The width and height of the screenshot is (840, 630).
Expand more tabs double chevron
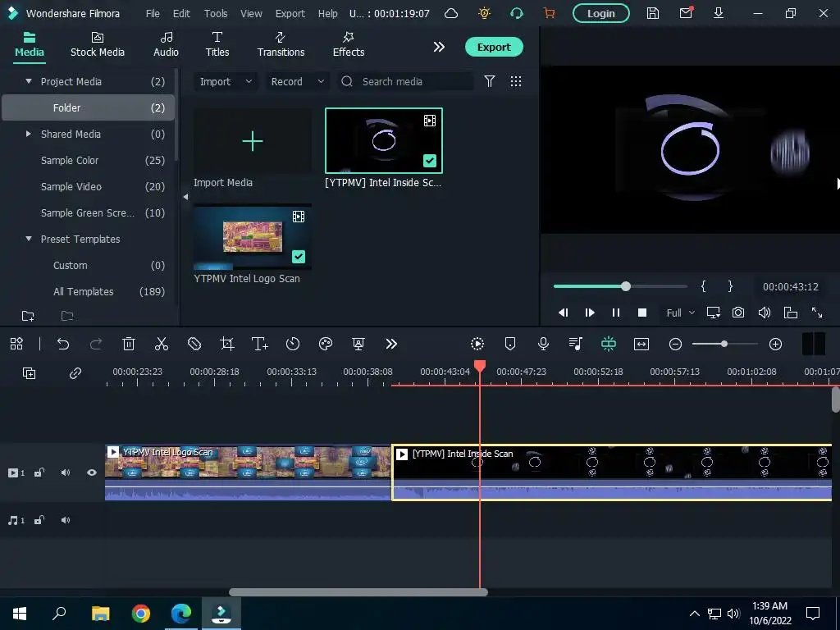point(439,47)
